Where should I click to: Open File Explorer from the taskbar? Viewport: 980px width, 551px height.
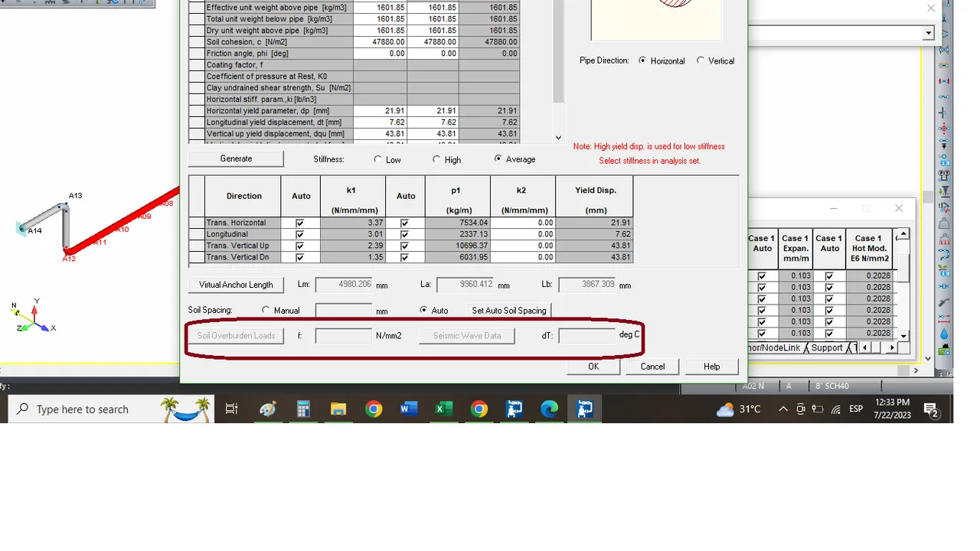[338, 409]
